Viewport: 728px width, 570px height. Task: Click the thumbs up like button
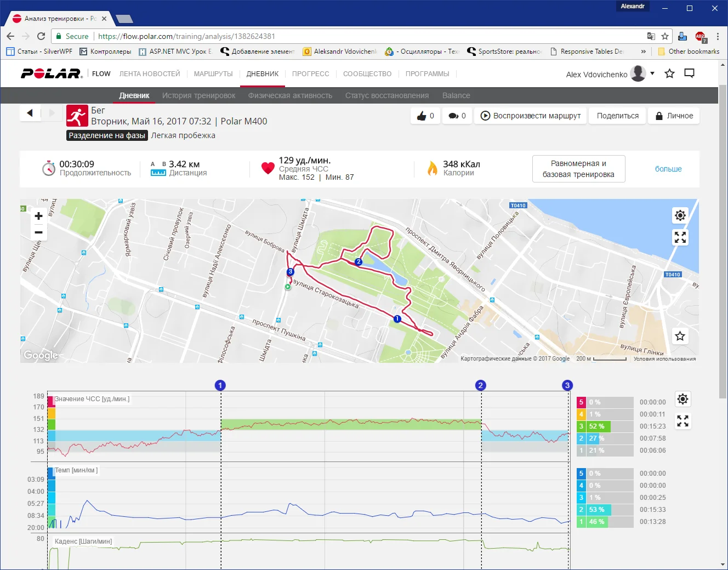(425, 116)
